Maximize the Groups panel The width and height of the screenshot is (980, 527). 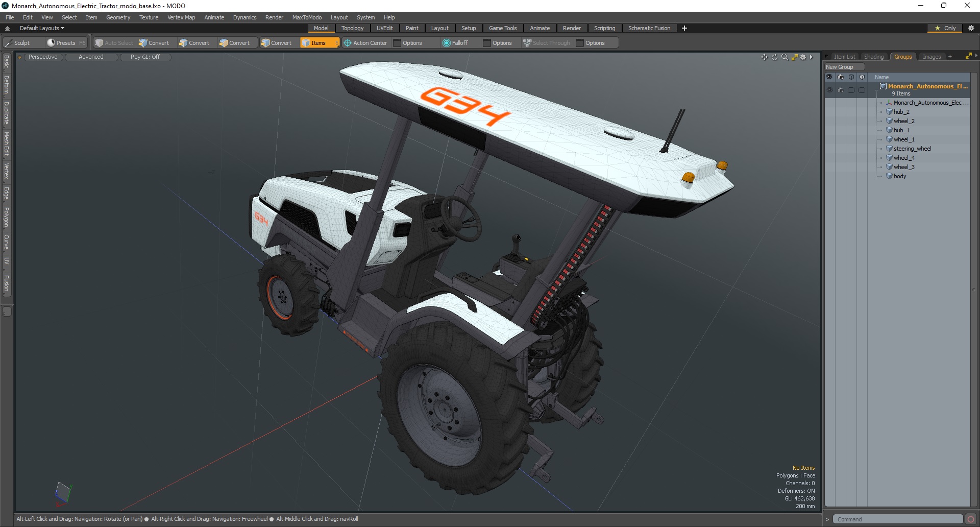tap(968, 56)
